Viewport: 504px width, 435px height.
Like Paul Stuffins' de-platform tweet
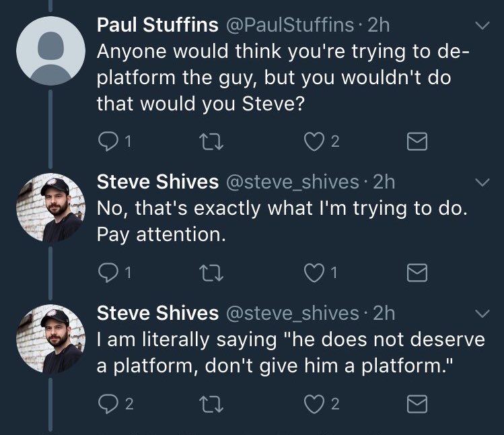[314, 142]
